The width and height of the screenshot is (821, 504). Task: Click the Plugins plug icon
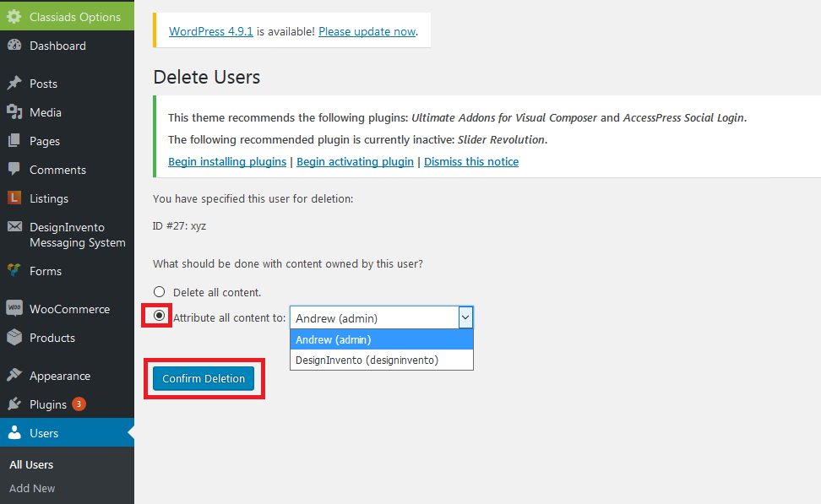tap(14, 404)
